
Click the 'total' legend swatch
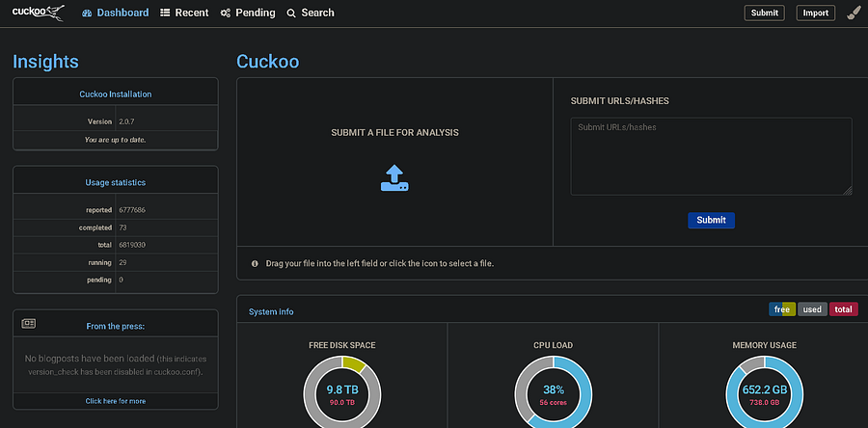pos(843,309)
